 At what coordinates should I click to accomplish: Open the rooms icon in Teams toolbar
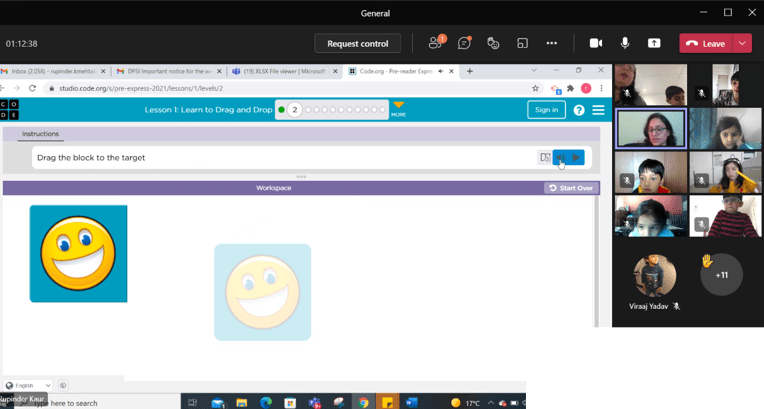522,43
